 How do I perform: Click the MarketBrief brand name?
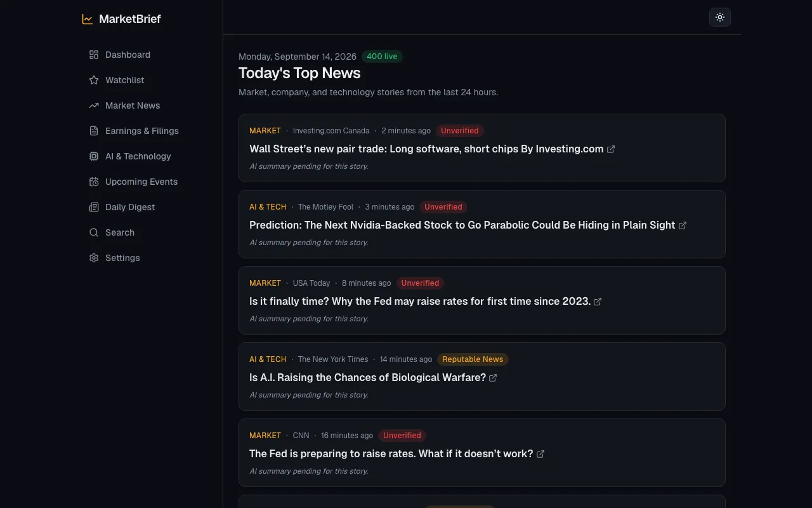130,19
